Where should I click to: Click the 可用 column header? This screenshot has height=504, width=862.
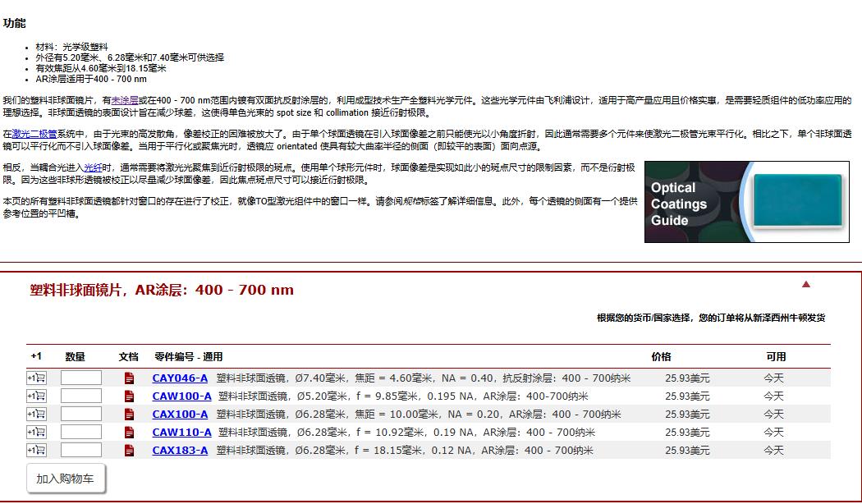click(x=776, y=357)
